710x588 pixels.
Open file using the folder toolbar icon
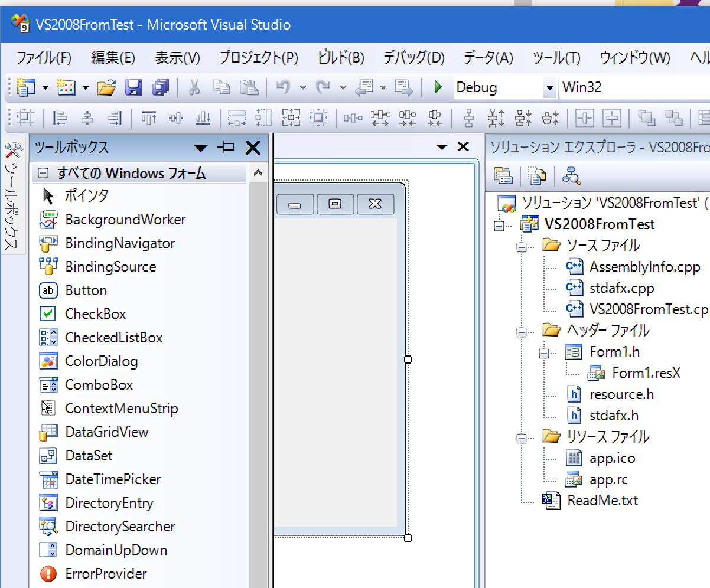106,88
